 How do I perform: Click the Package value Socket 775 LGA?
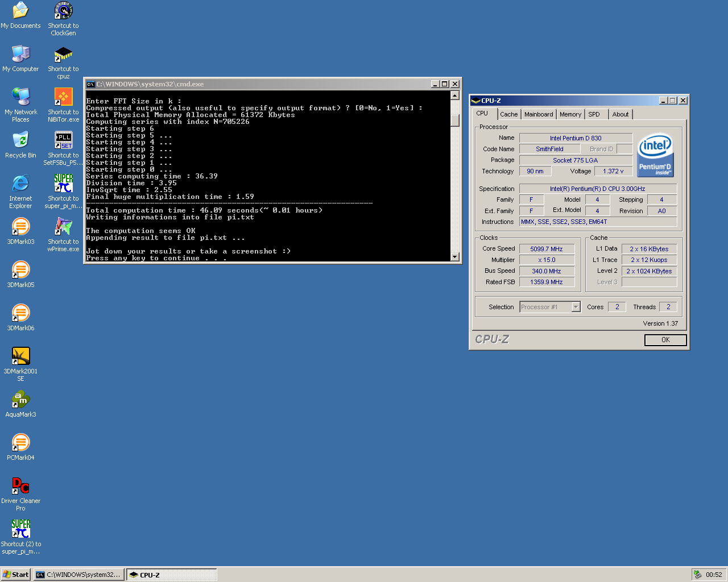pyautogui.click(x=576, y=160)
